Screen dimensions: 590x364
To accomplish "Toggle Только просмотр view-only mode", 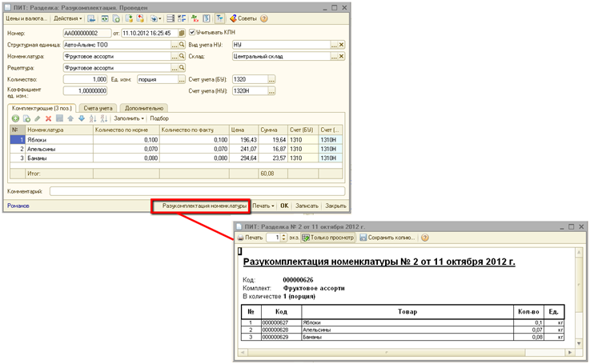I will tap(327, 238).
